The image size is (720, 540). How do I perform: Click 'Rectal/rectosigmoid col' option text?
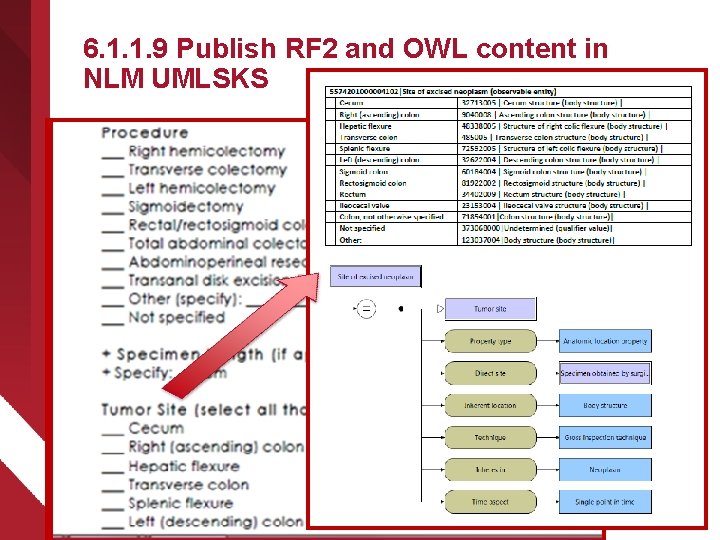pyautogui.click(x=217, y=225)
